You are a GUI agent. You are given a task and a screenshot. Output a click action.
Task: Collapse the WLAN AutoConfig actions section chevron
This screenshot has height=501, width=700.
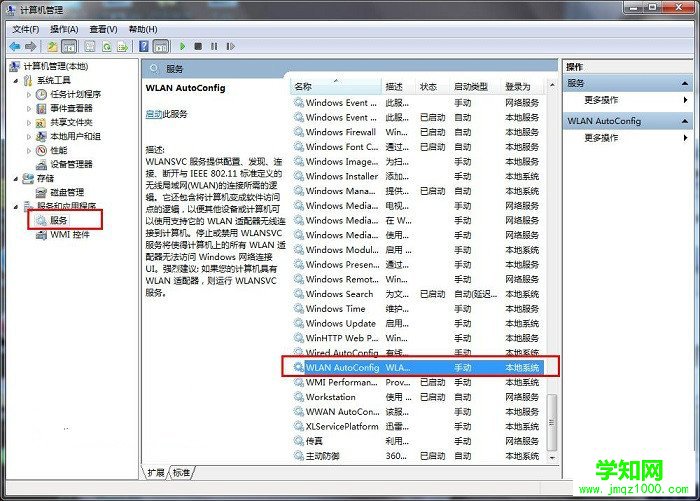coord(684,121)
